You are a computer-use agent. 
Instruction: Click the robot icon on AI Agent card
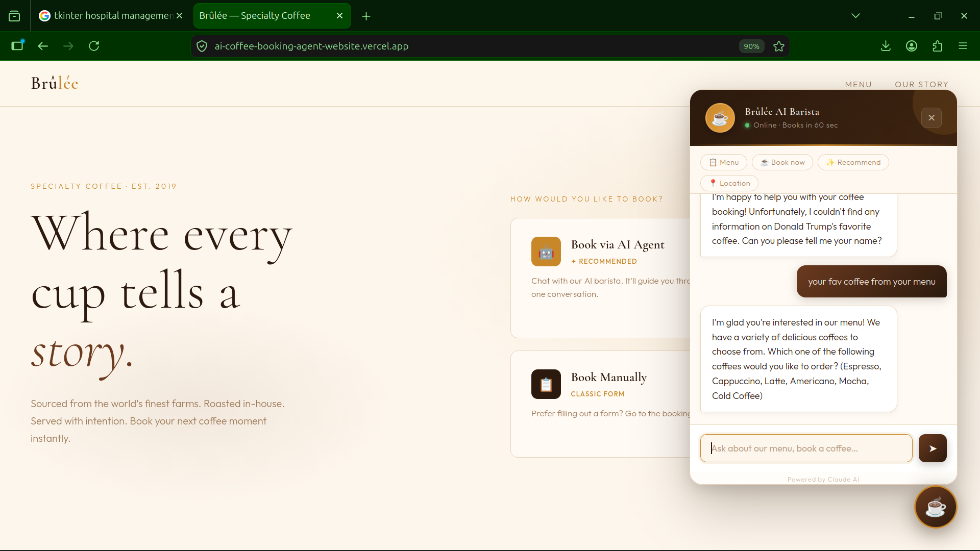[546, 252]
